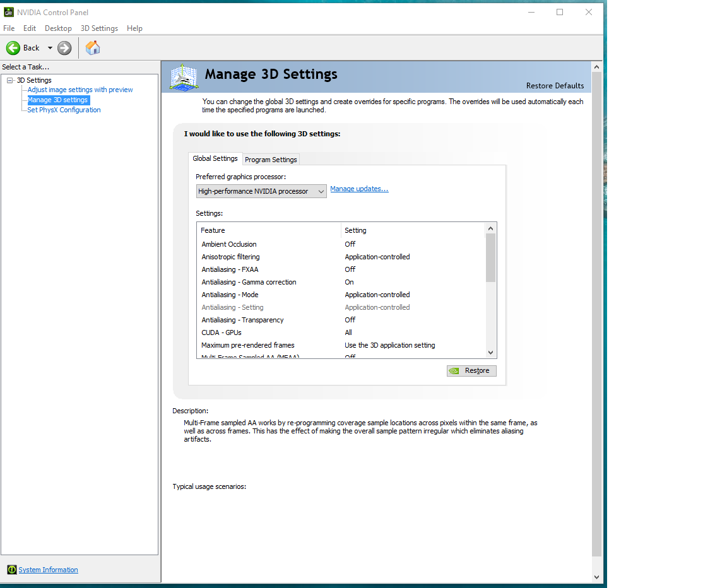Select the CUDA - GPUs row
The height and width of the screenshot is (588, 727).
(x=341, y=332)
